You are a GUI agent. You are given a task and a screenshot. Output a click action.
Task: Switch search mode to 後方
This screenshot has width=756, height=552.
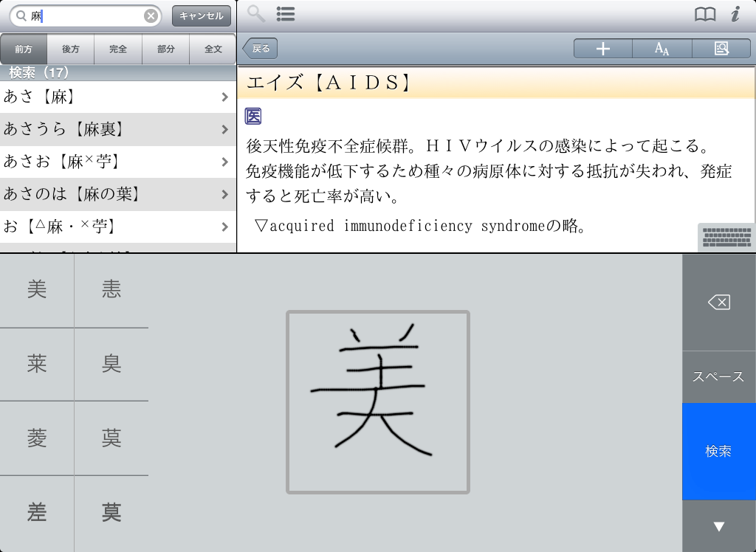pos(71,49)
